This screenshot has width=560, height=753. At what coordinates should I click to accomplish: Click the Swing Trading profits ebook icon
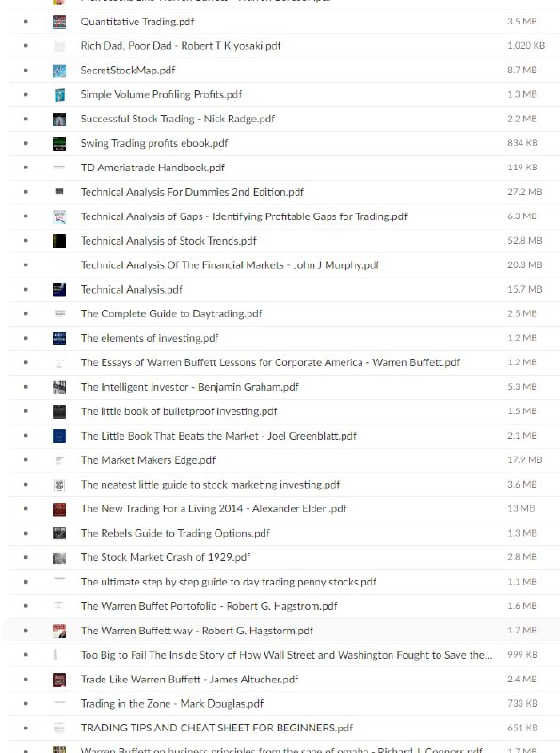[59, 144]
